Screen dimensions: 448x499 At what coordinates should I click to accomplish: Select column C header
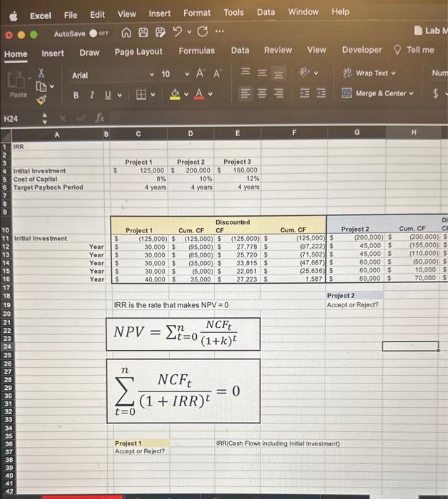click(x=138, y=134)
